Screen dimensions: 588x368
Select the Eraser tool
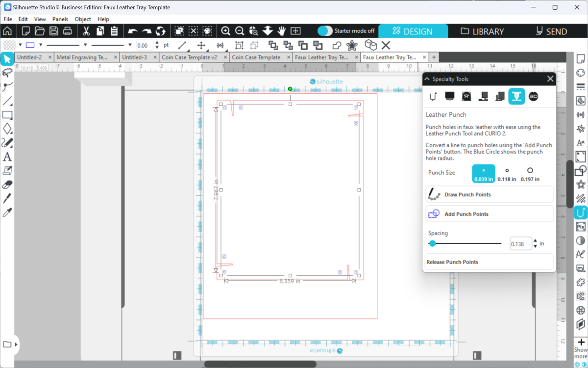7,185
